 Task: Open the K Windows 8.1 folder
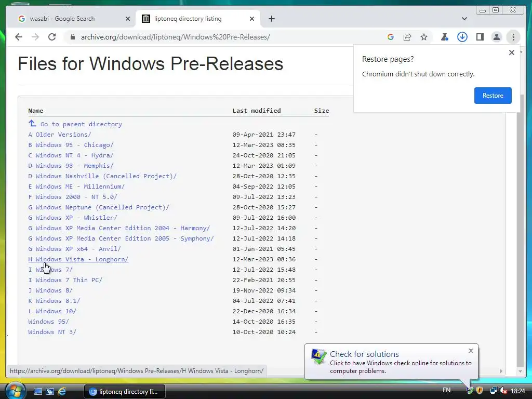[54, 301]
